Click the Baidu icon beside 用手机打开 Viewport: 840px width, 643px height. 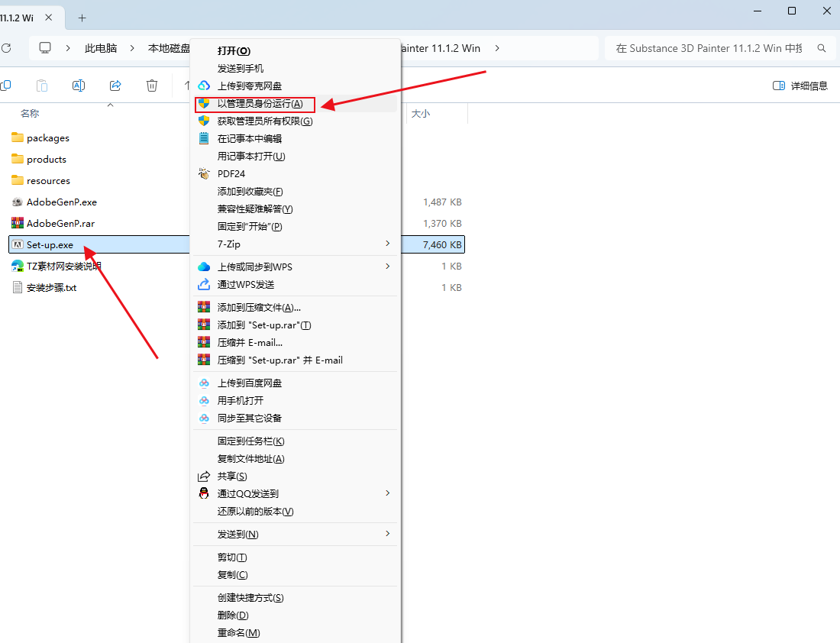[x=204, y=401]
